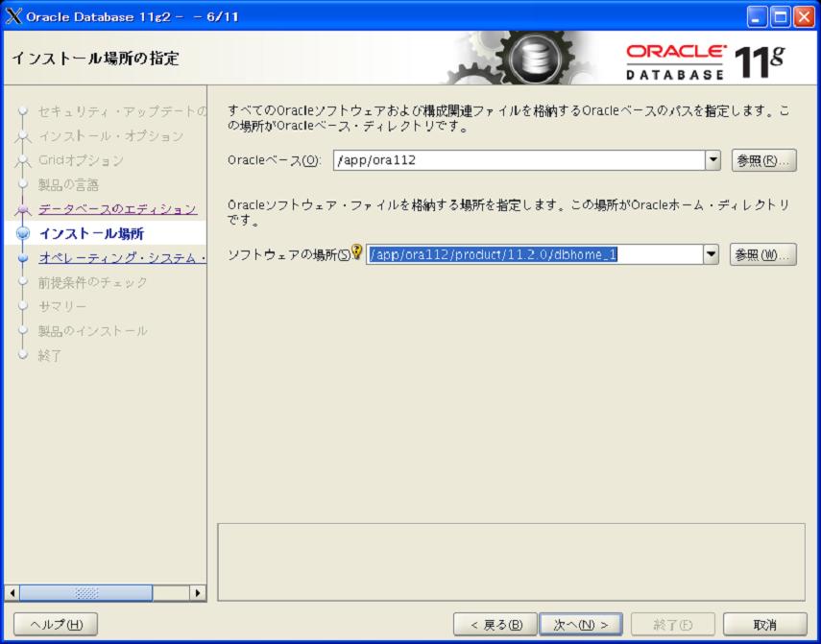
Task: Click the 製品のインストール step text
Action: [93, 331]
